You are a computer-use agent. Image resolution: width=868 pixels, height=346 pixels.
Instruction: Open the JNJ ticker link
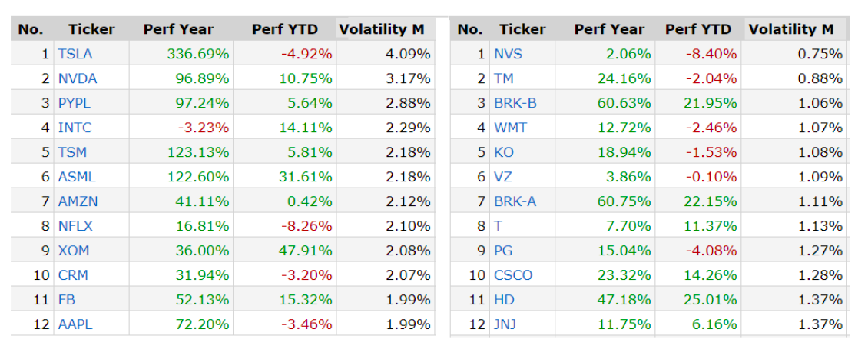505,324
